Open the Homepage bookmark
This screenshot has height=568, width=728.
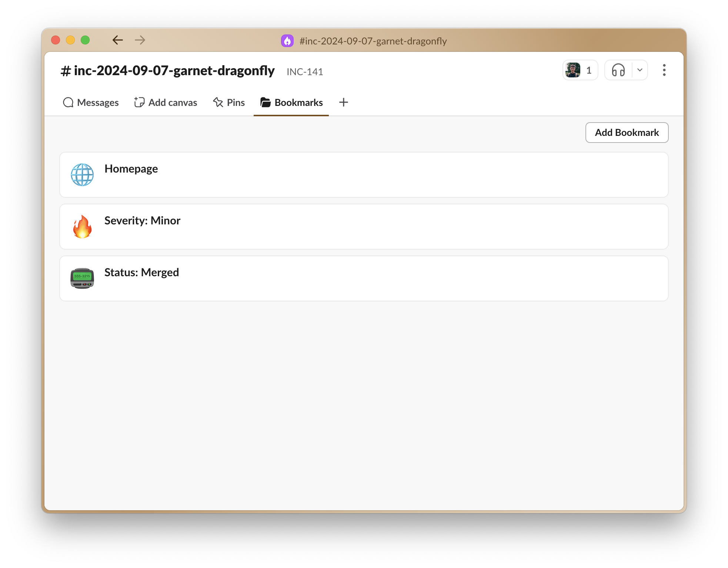(131, 169)
